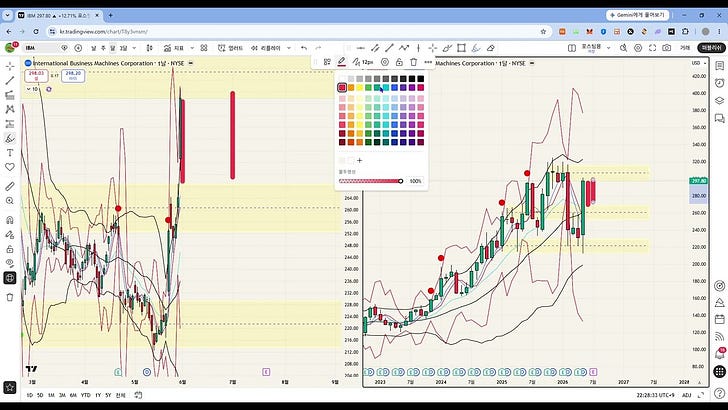Choose the black swatch in top row
This screenshot has width=728, height=410.
pos(421,79)
